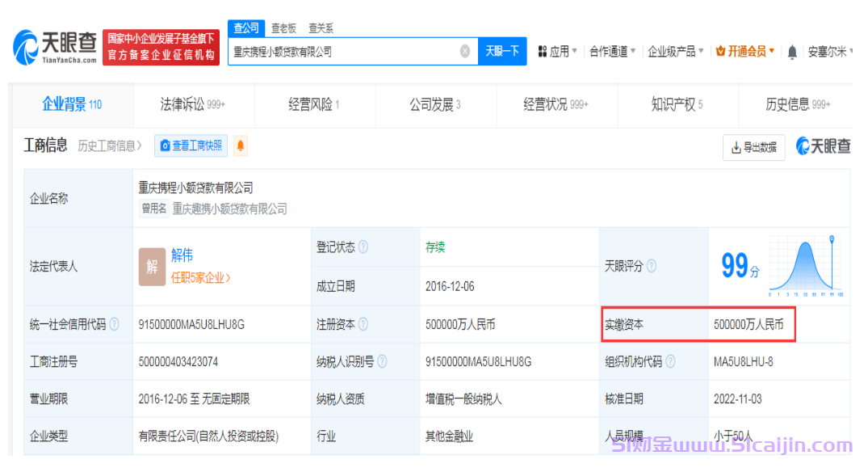Click the 99分 score curve chart

point(805,265)
